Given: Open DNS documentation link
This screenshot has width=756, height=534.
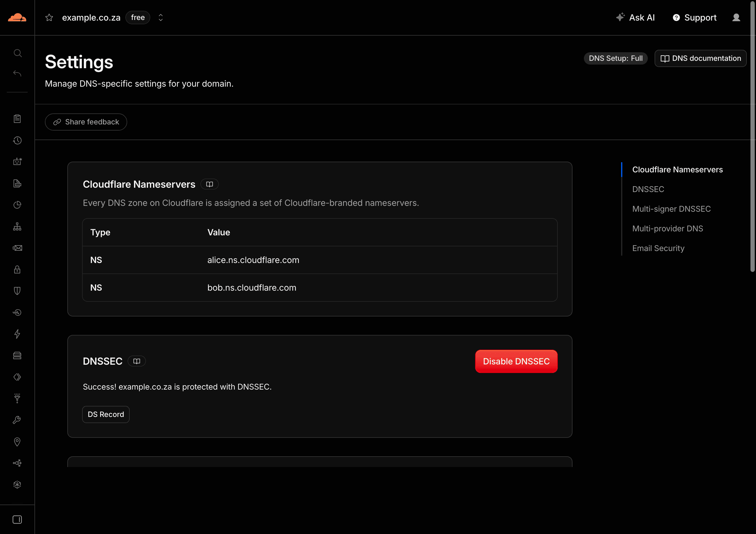Looking at the screenshot, I should coord(701,58).
